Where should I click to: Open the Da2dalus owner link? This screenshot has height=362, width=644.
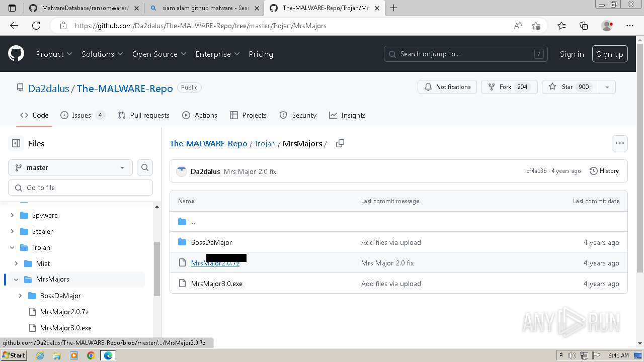49,88
